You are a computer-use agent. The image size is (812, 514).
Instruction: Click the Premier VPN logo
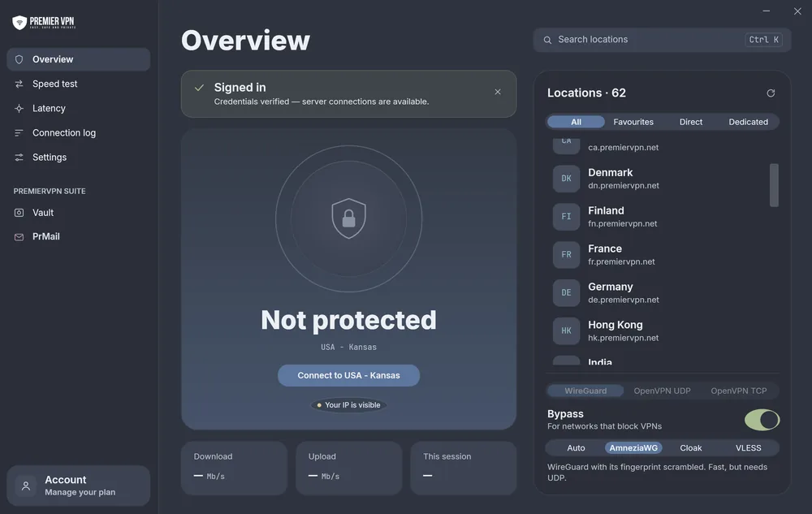tap(44, 22)
